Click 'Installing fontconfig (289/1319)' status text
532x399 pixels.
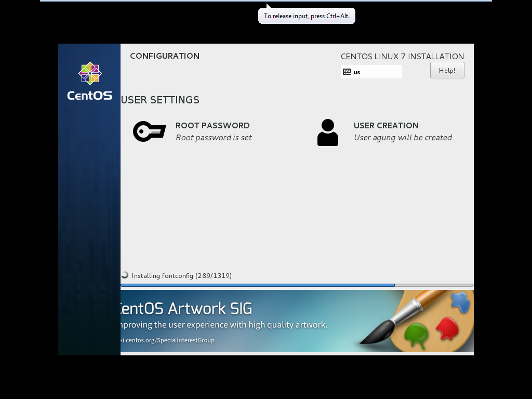181,275
